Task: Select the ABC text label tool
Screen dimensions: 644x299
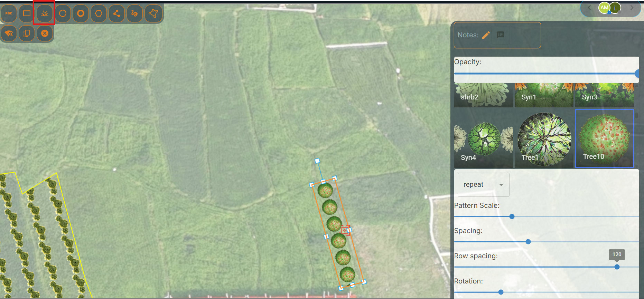Action: click(x=9, y=13)
